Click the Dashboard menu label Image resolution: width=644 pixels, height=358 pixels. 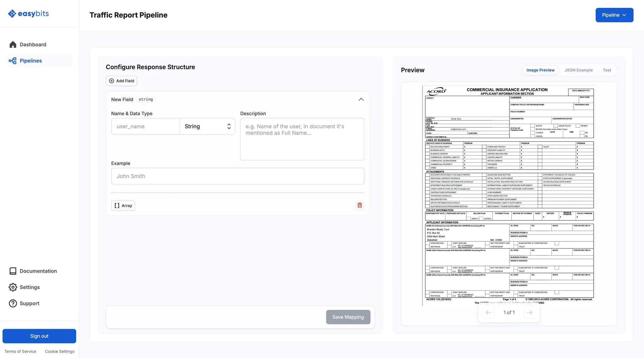pyautogui.click(x=33, y=44)
